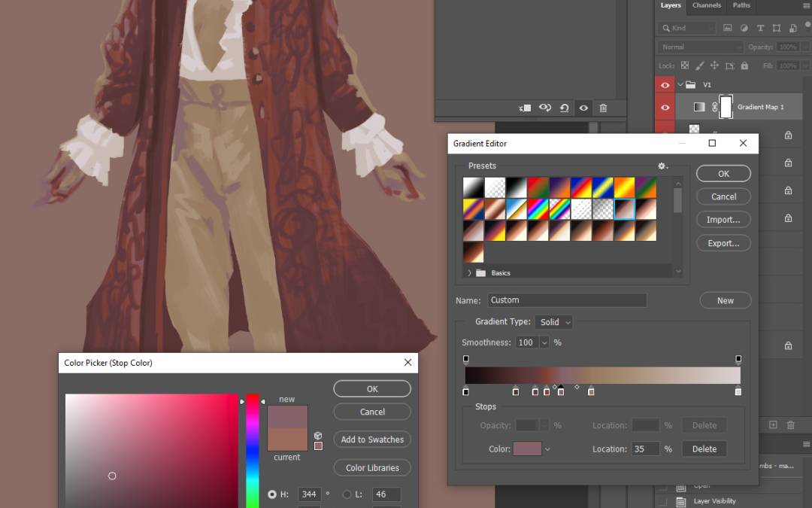The height and width of the screenshot is (508, 812).
Task: Click the lock all padlock icon
Action: click(x=744, y=66)
